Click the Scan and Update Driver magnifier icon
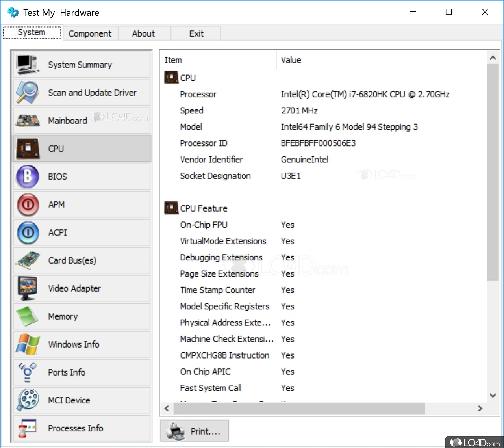This screenshot has height=448, width=504. (x=28, y=93)
